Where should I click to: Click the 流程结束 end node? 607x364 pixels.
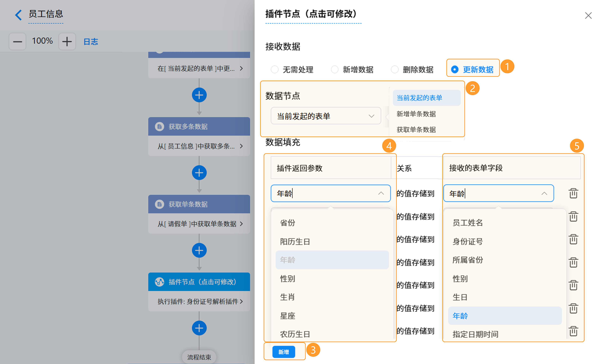(x=199, y=357)
